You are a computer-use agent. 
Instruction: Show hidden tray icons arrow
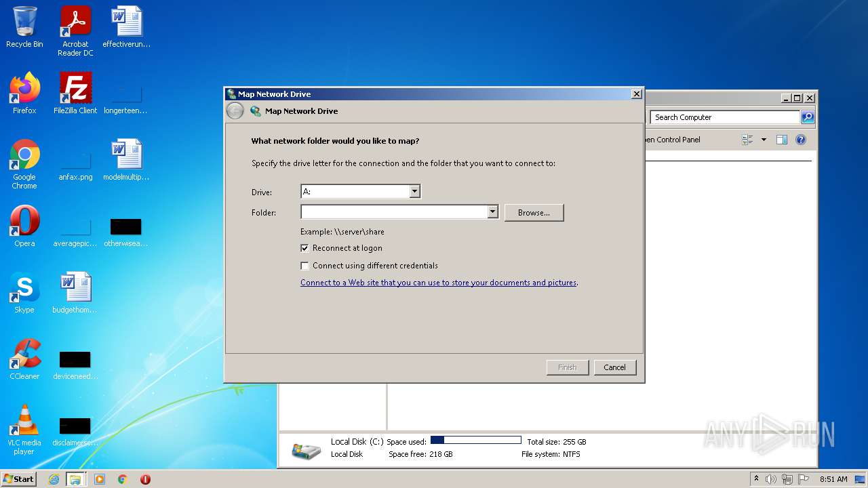(756, 479)
